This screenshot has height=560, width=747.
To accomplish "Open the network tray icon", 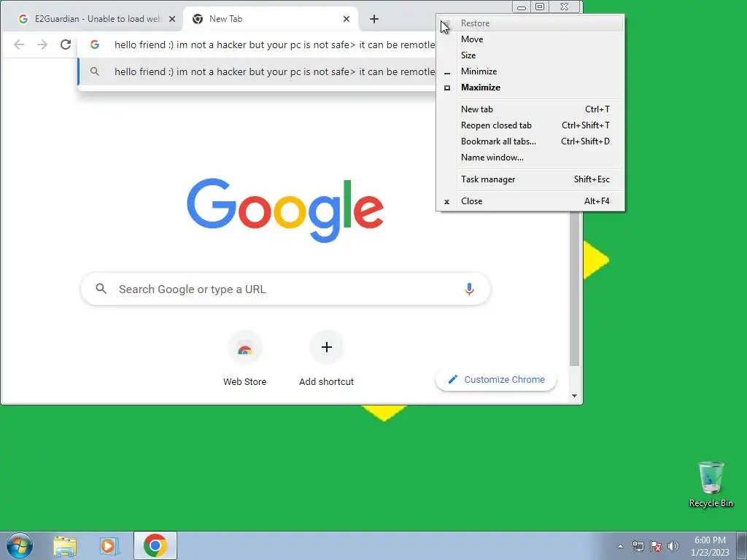I will pyautogui.click(x=638, y=546).
